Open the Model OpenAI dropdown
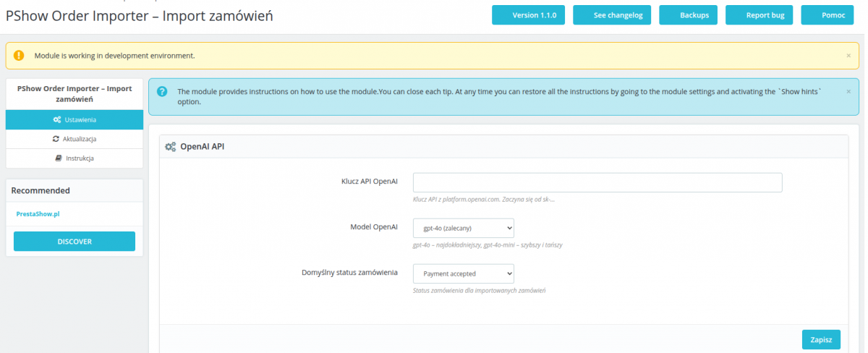Image resolution: width=868 pixels, height=353 pixels. click(464, 228)
